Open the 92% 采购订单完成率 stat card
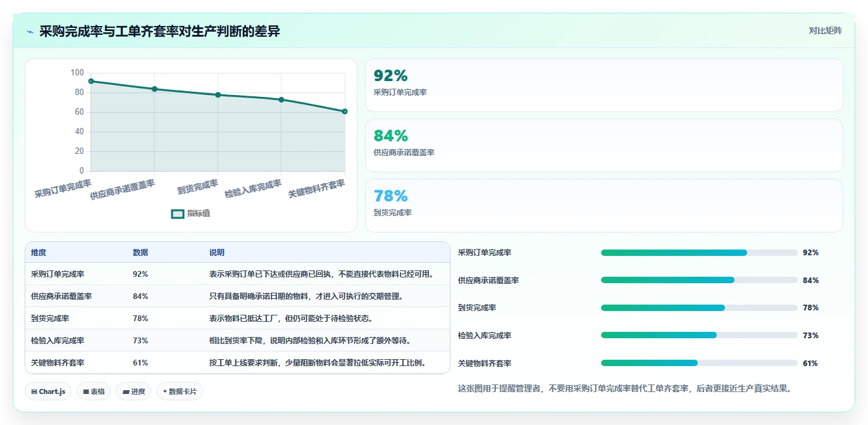The image size is (868, 425). 604,85
